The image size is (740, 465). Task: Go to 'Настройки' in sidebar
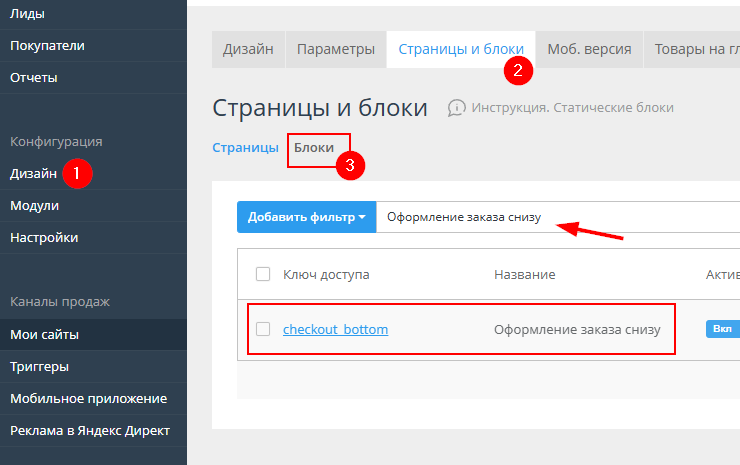click(44, 237)
